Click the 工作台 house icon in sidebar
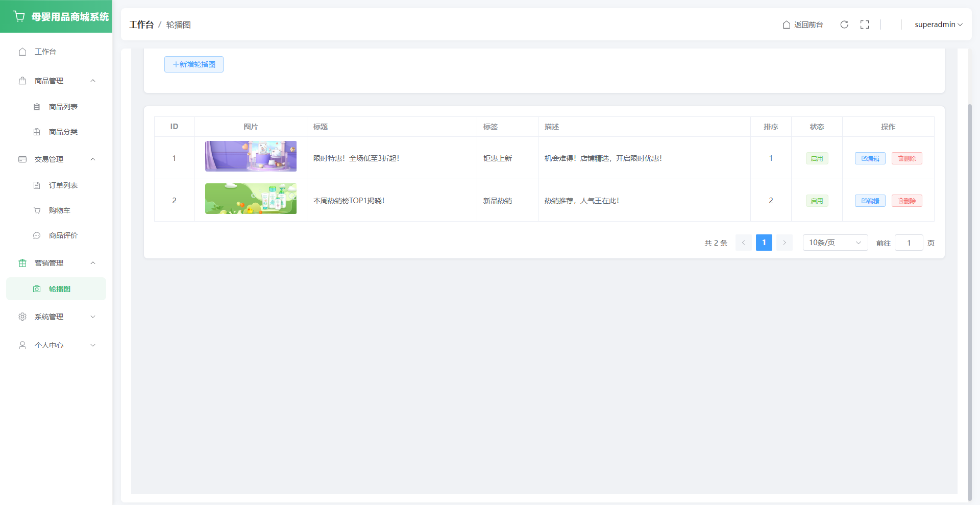 22,52
